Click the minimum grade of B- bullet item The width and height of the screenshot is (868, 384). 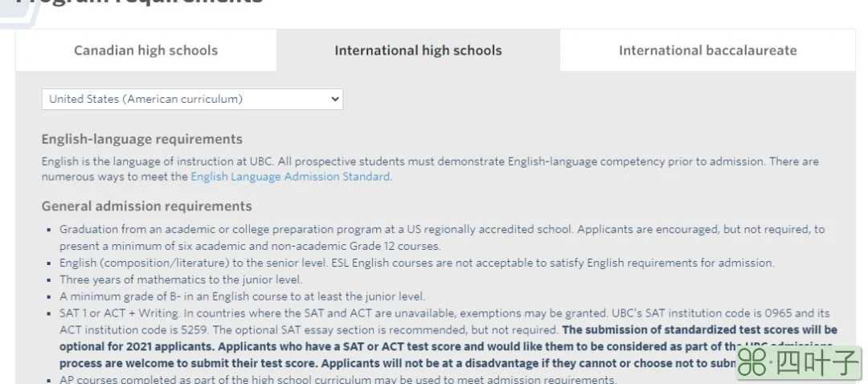click(x=243, y=296)
